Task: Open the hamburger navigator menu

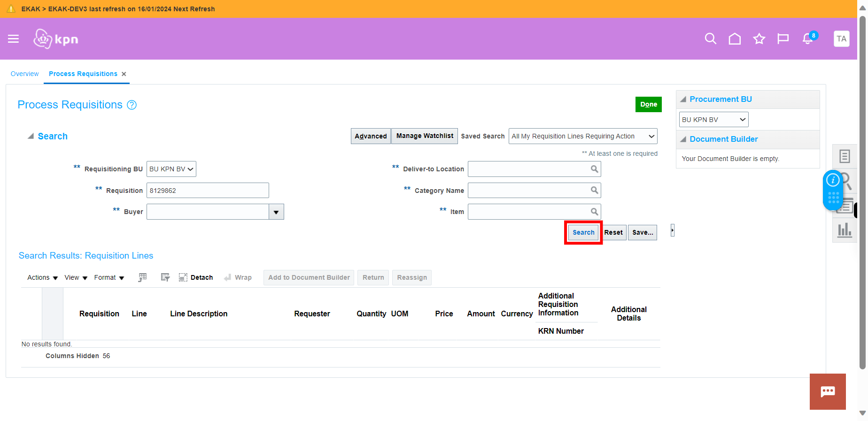Action: click(14, 39)
